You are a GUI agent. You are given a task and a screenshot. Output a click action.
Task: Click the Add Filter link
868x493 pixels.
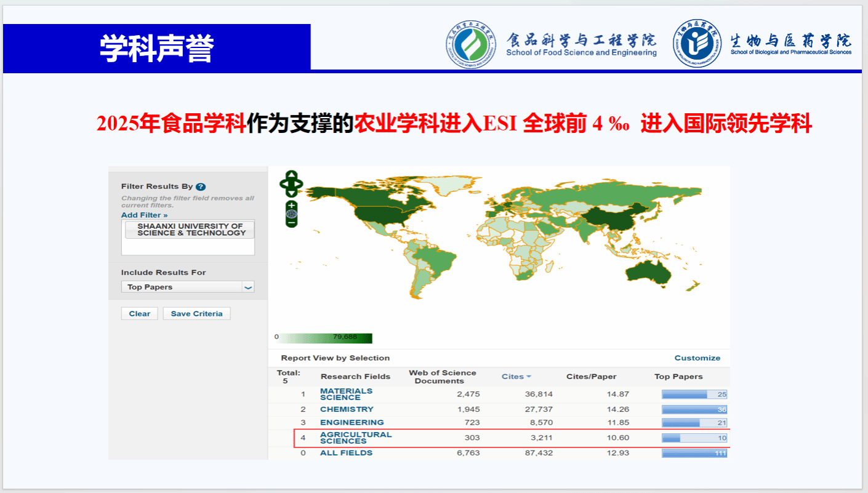(144, 215)
